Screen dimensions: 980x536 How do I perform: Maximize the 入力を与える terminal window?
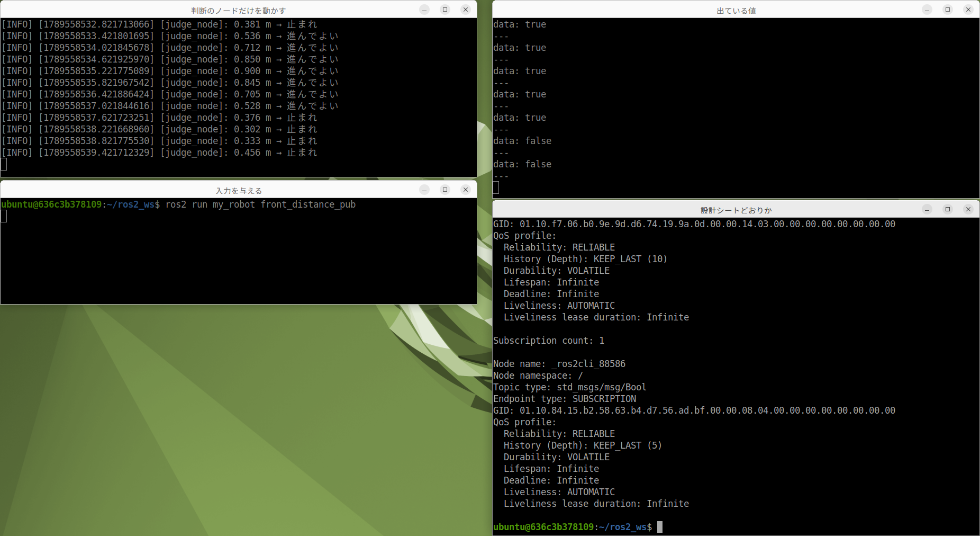445,190
